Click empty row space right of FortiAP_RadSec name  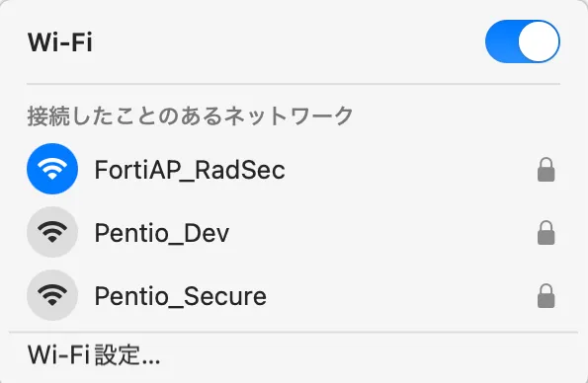411,170
